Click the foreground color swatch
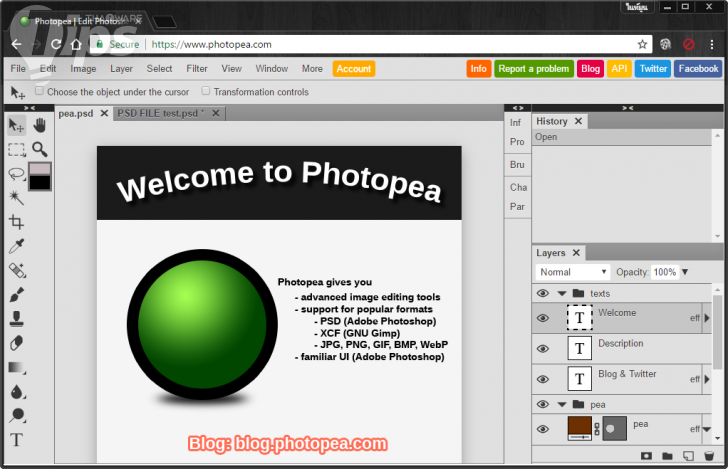The height and width of the screenshot is (469, 728). [x=40, y=168]
